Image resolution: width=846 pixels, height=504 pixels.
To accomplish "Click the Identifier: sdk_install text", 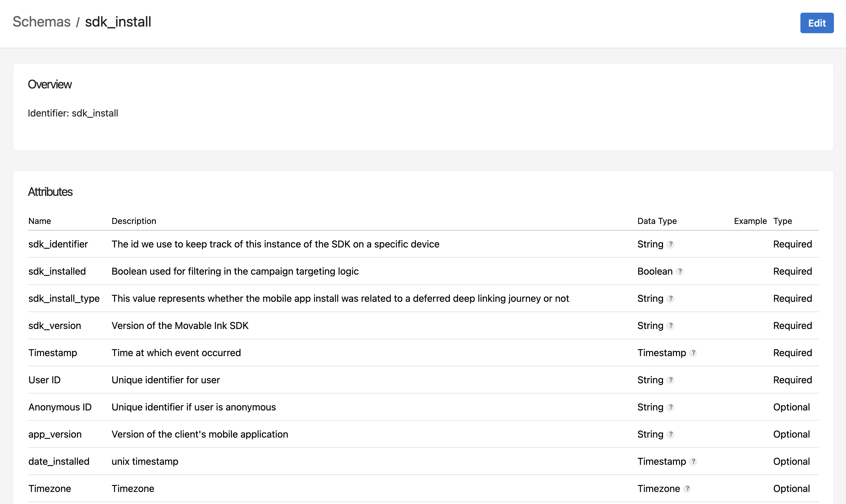I will point(73,113).
